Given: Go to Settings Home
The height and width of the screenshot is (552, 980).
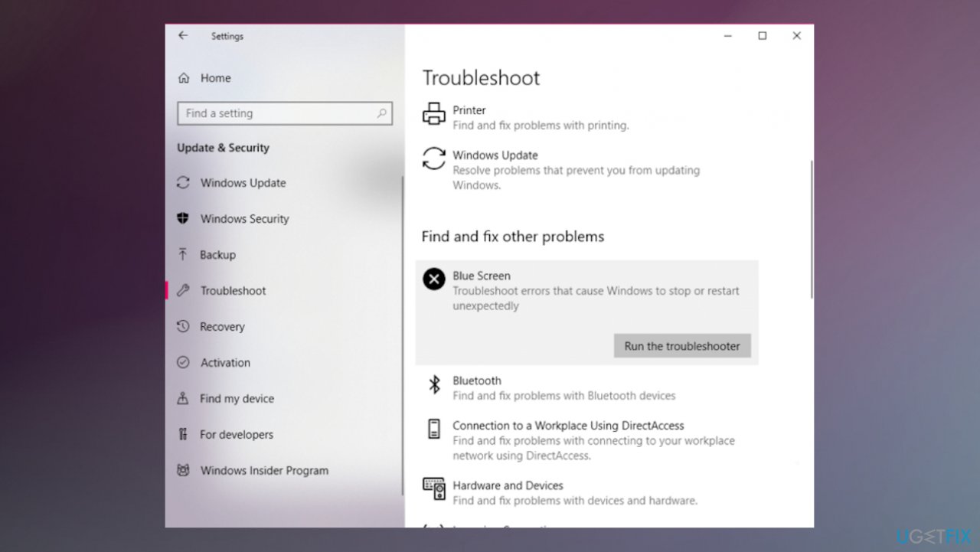Looking at the screenshot, I should pyautogui.click(x=216, y=78).
